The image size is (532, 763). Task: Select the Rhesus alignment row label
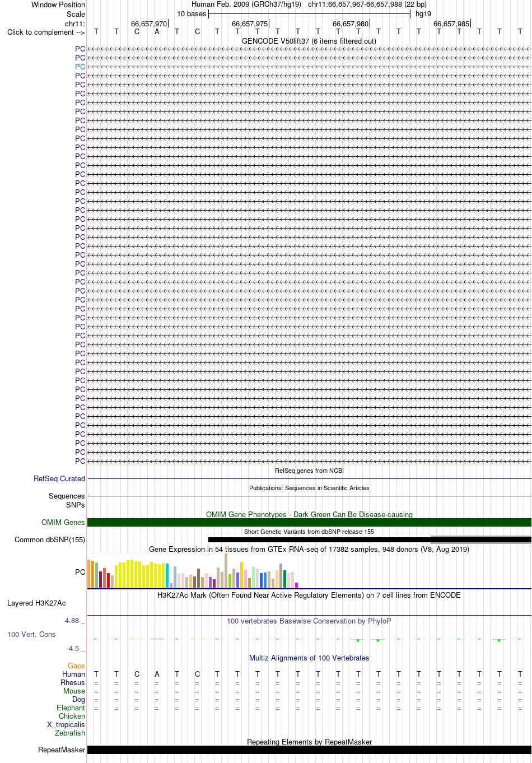(x=73, y=682)
